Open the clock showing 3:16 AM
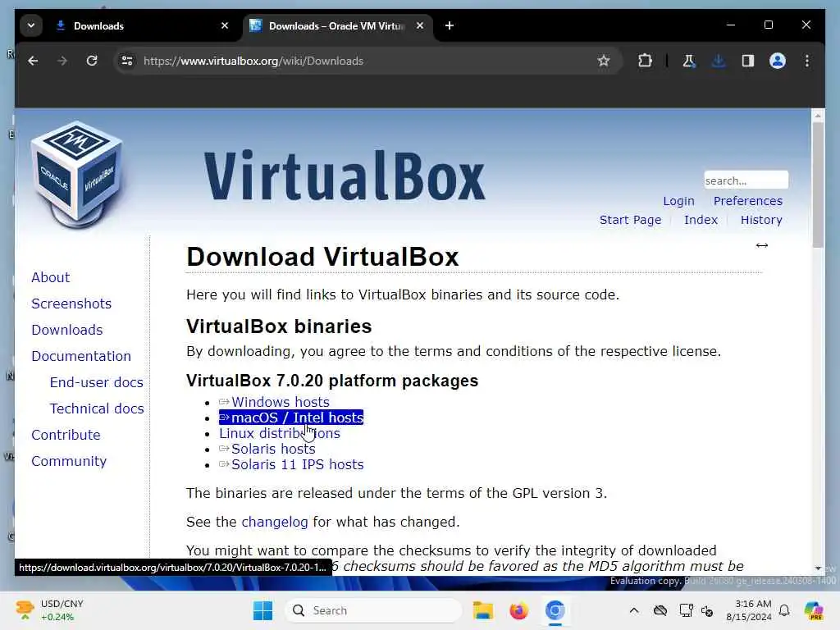840x630 pixels. (749, 610)
